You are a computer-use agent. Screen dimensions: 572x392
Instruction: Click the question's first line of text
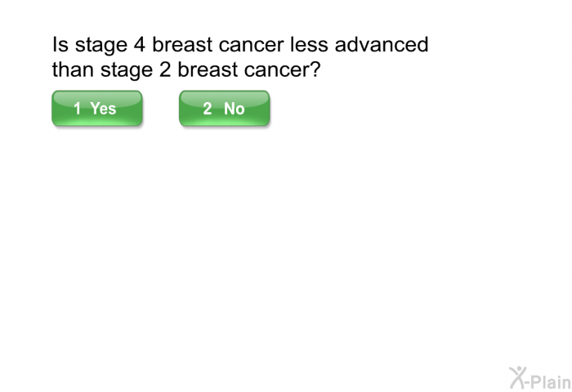pos(239,44)
